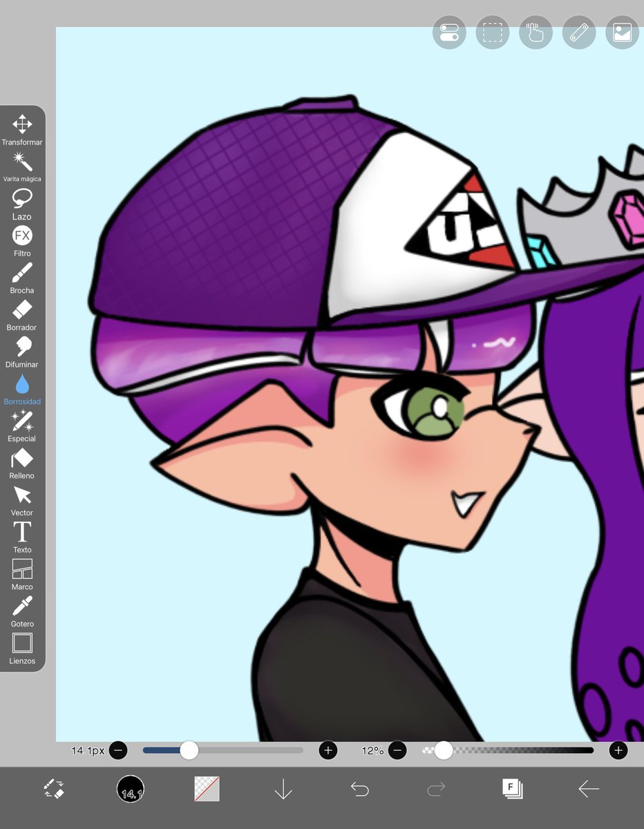Screen dimensions: 644x829
Task: Select the Vector tool
Action: pos(22,501)
